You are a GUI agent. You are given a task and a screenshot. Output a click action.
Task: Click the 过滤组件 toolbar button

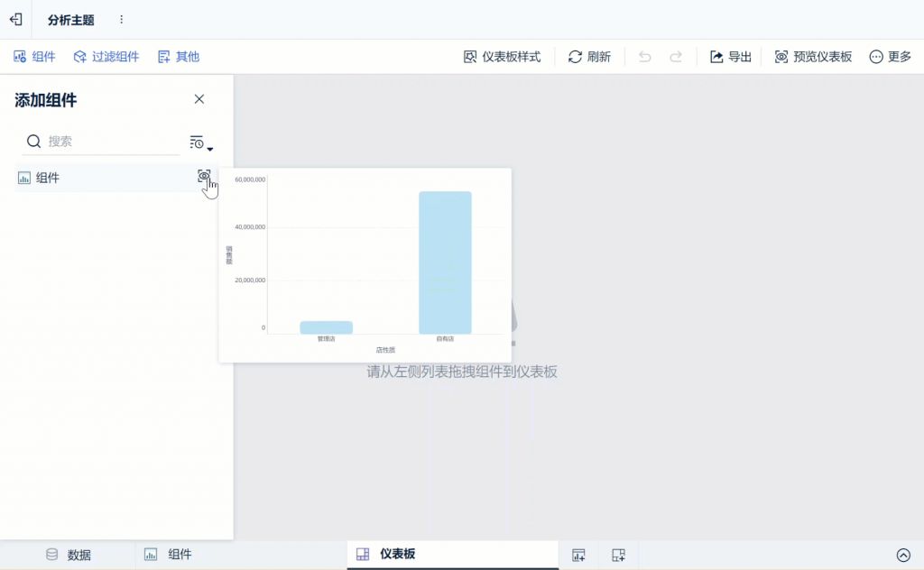pyautogui.click(x=106, y=57)
